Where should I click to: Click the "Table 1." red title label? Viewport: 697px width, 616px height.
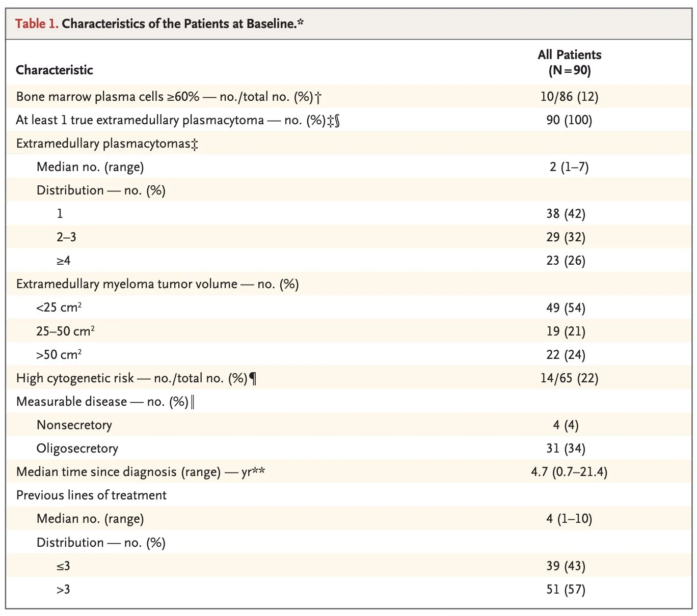37,24
